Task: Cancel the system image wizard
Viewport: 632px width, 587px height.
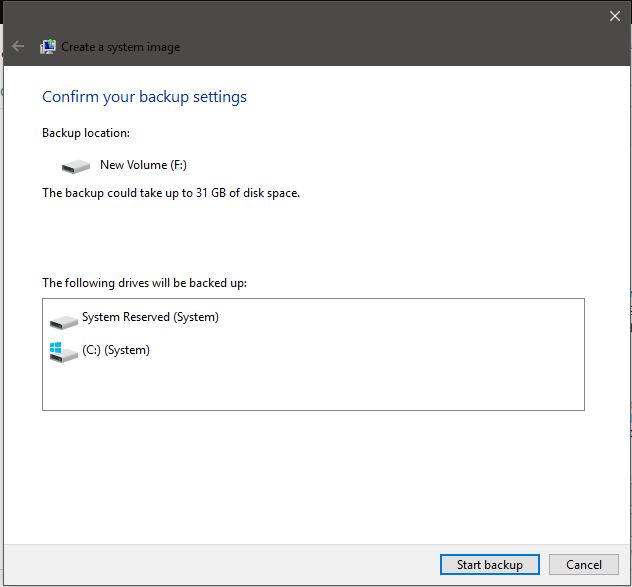Action: pos(583,564)
